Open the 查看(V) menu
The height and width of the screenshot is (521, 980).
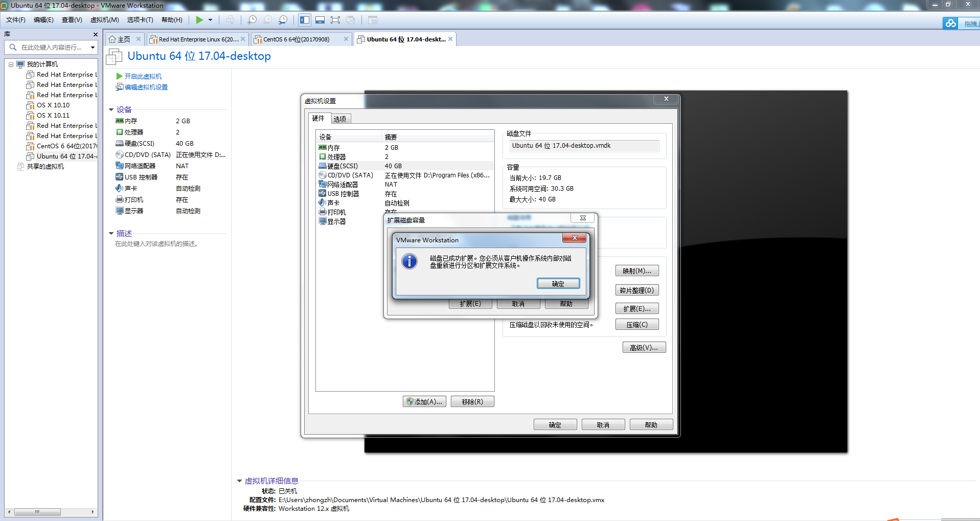(x=72, y=20)
